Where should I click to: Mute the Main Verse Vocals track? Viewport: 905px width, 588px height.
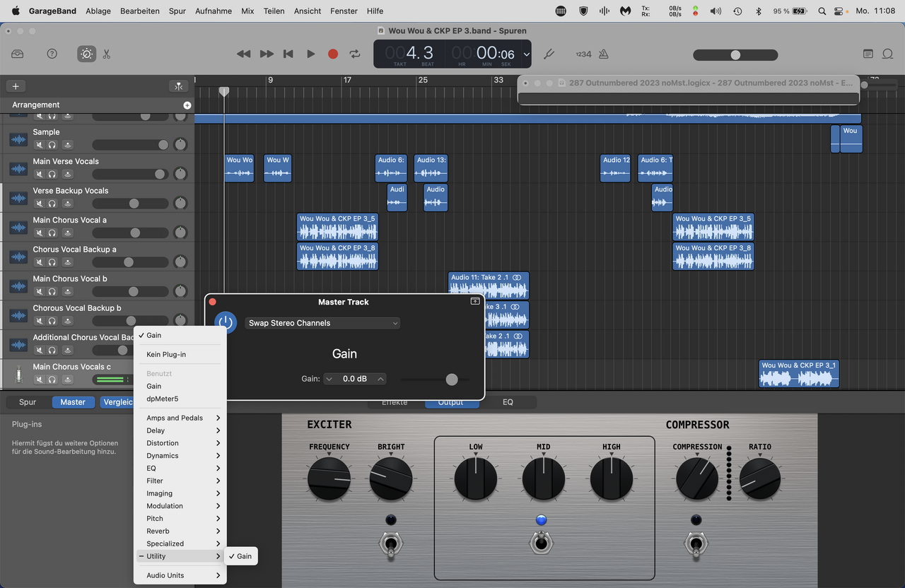point(40,174)
